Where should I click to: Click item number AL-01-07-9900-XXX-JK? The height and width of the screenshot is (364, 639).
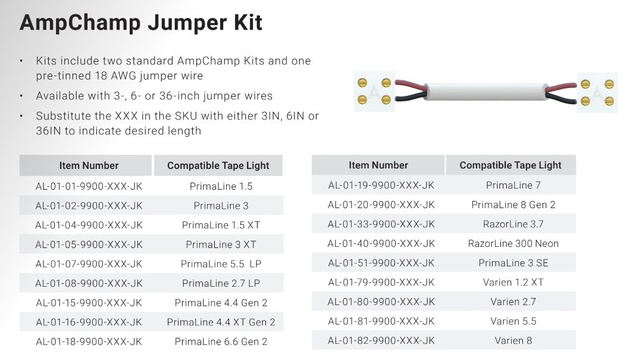click(x=89, y=264)
